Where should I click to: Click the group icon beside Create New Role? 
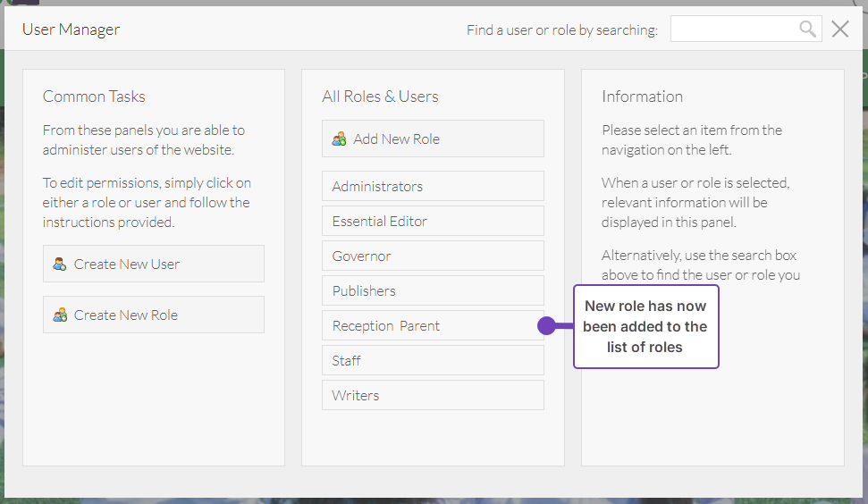click(60, 315)
